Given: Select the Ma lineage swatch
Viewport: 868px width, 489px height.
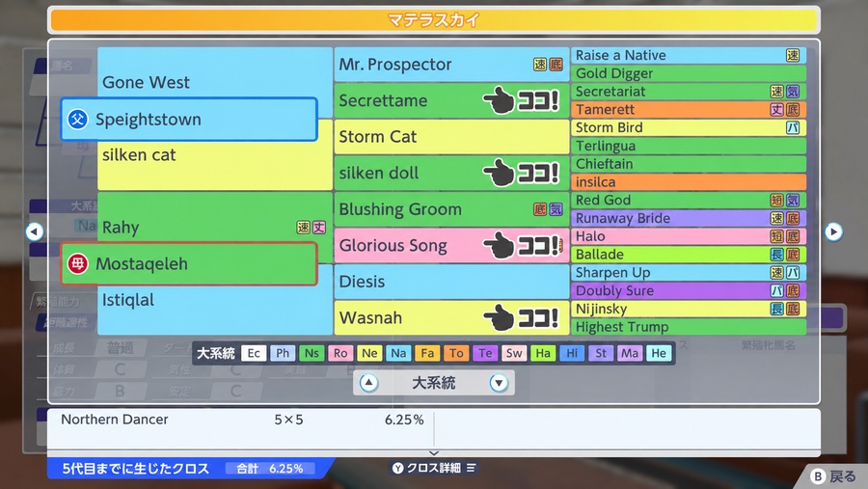Looking at the screenshot, I should 630,353.
